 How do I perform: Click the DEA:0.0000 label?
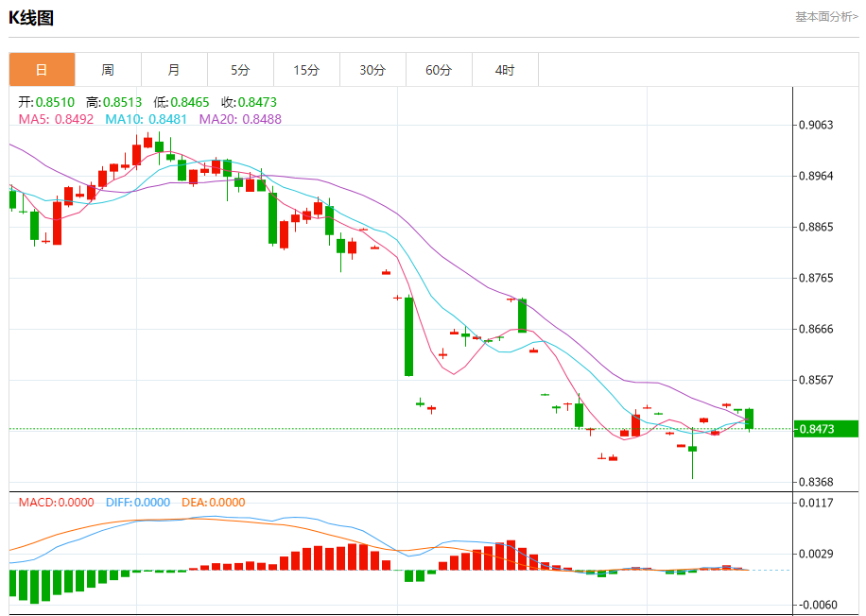213,503
